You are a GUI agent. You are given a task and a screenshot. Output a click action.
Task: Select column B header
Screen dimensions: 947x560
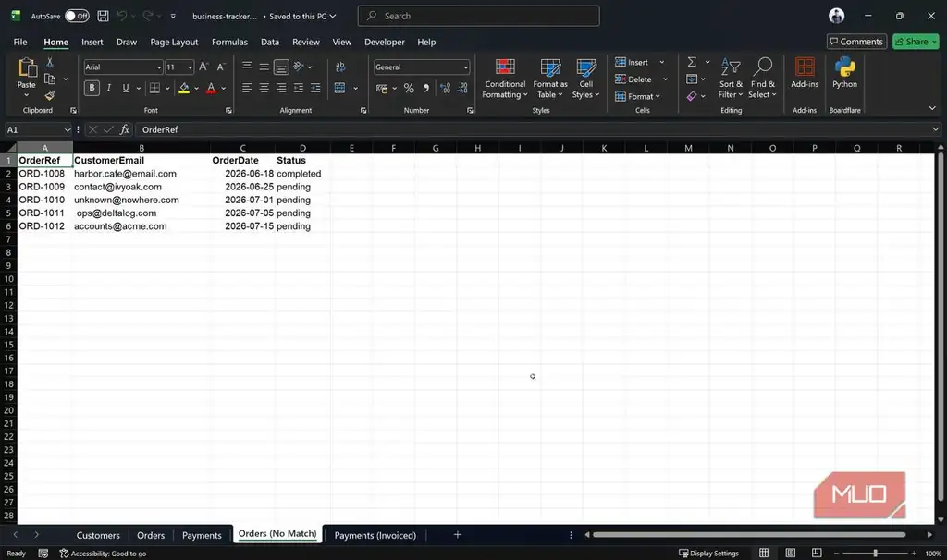click(x=141, y=148)
